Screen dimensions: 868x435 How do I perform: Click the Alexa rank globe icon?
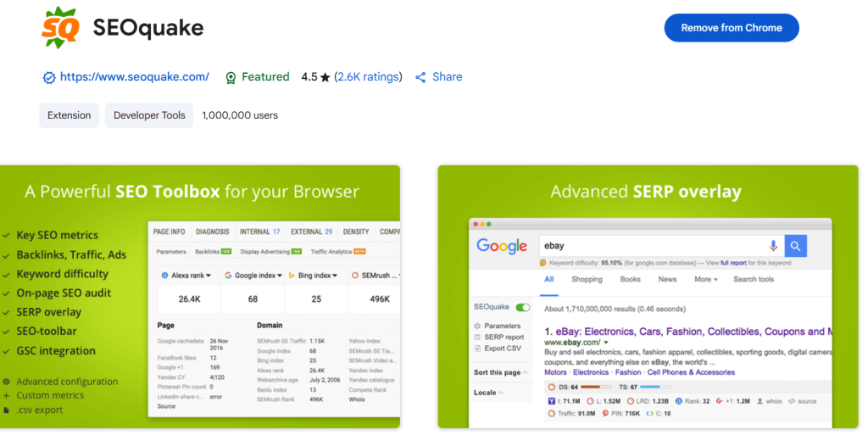pos(164,275)
